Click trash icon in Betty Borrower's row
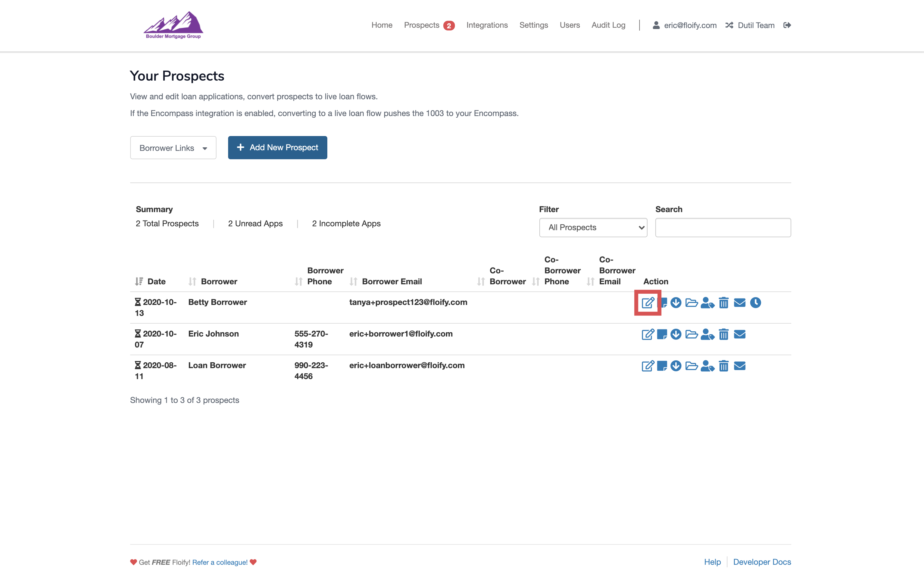 point(723,303)
